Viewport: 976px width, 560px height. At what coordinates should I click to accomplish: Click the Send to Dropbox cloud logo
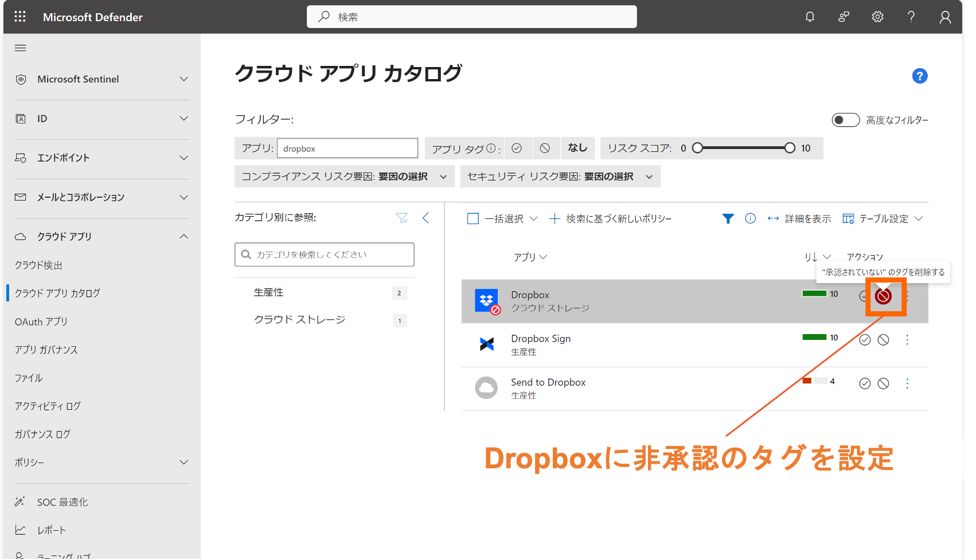click(486, 388)
